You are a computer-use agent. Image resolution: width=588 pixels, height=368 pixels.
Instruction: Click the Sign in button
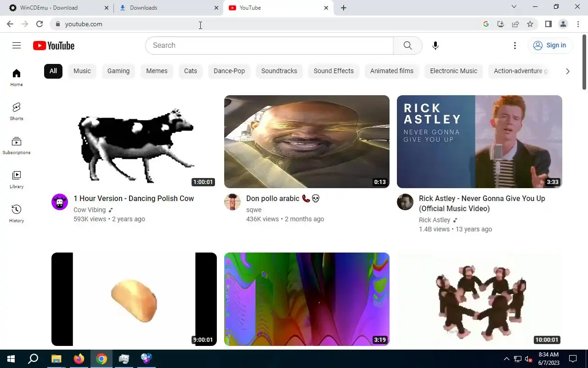(x=550, y=45)
